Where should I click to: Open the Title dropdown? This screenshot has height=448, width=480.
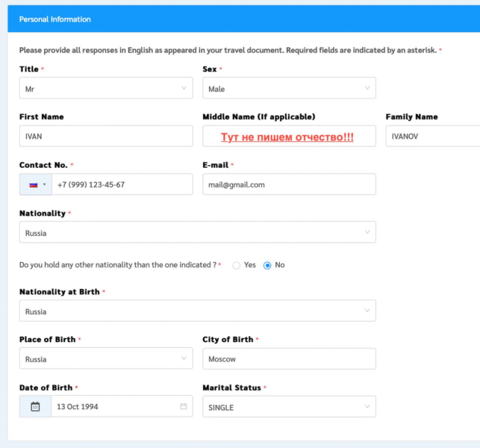coord(105,88)
